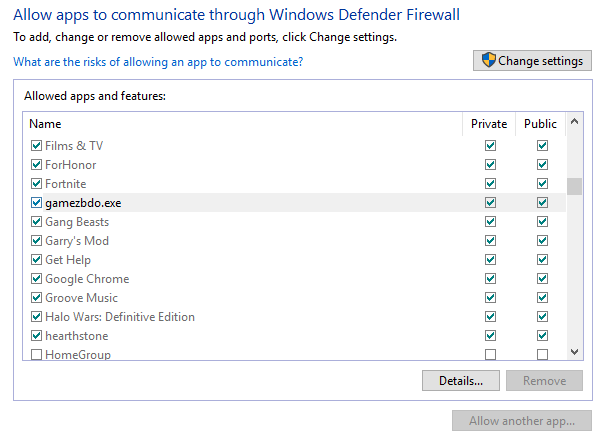Uncheck the Fortnite app checkbox
The width and height of the screenshot is (609, 441).
coord(37,184)
